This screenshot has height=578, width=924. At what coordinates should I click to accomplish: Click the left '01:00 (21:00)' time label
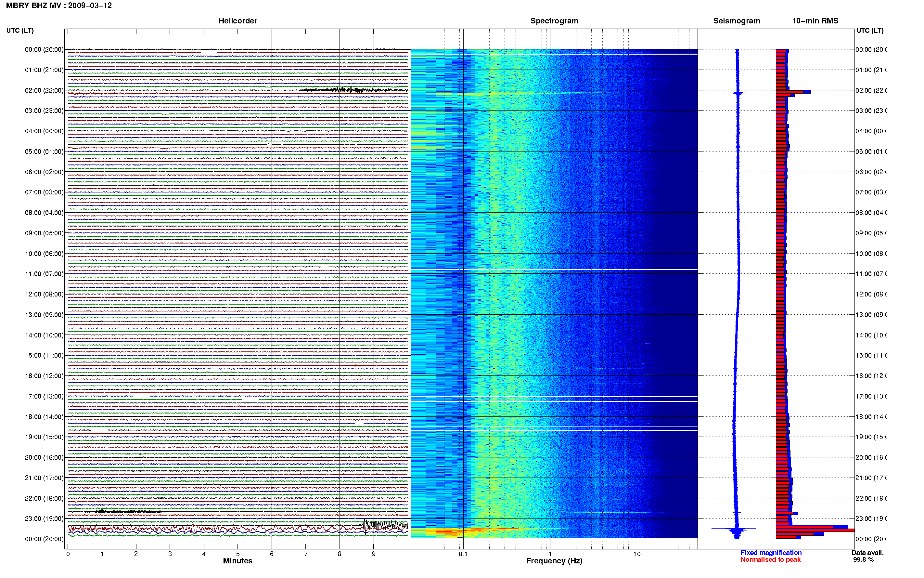(44, 70)
